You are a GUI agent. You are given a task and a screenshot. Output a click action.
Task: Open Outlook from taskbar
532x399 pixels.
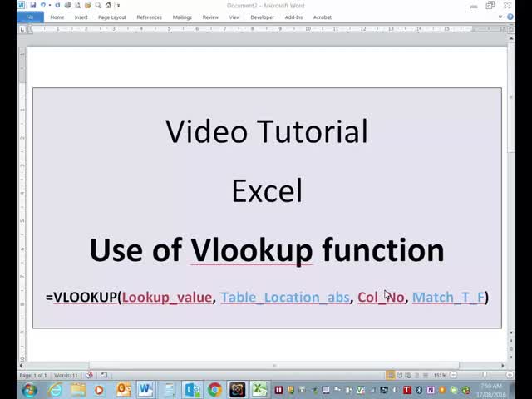pos(123,390)
